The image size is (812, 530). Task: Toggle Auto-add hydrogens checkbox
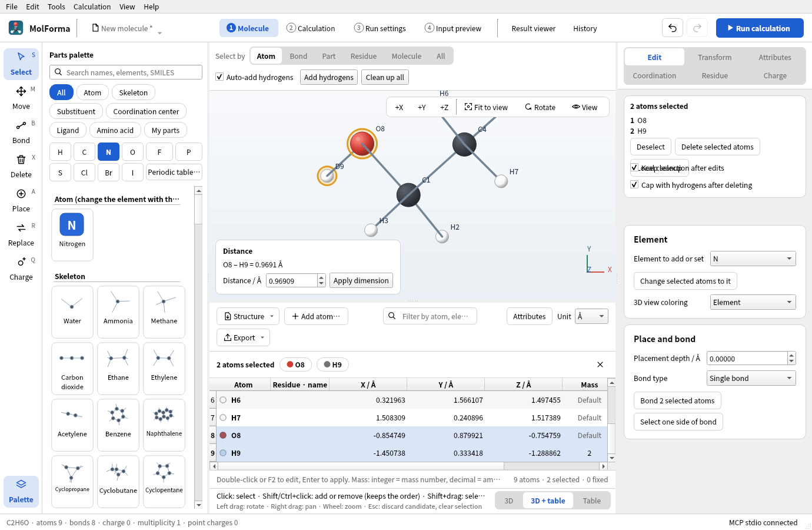(219, 77)
